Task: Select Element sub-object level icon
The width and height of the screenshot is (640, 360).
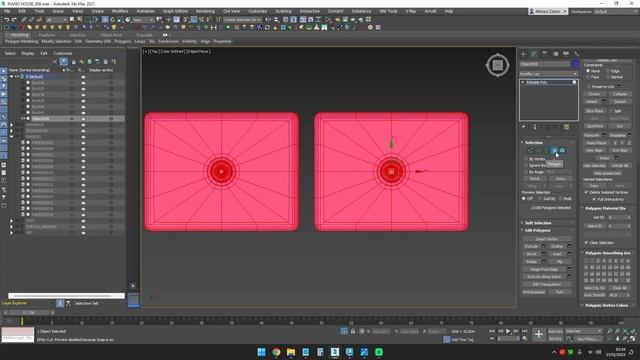Action: coord(562,151)
